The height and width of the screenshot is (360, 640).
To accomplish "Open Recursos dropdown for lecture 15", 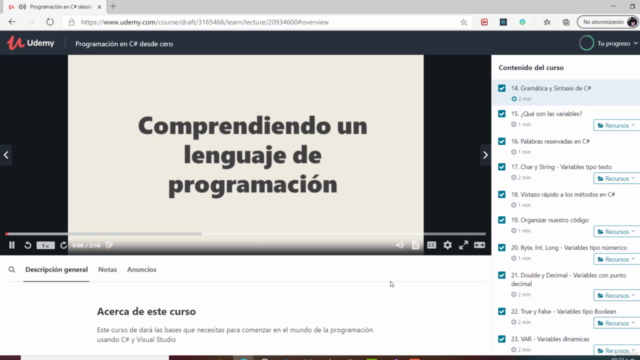I will pyautogui.click(x=617, y=125).
